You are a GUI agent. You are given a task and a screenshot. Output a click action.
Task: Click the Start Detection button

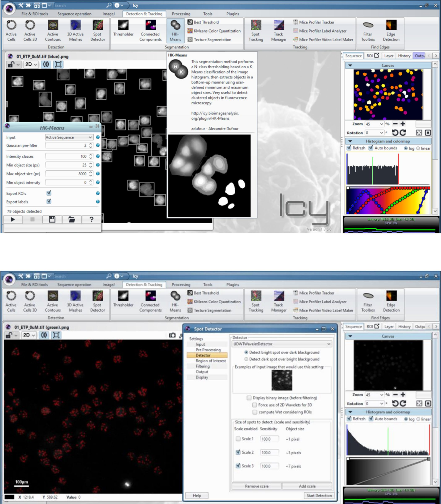pos(319,495)
